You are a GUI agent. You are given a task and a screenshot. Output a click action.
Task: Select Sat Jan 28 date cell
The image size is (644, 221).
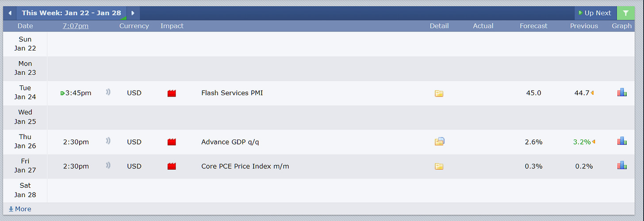25,190
